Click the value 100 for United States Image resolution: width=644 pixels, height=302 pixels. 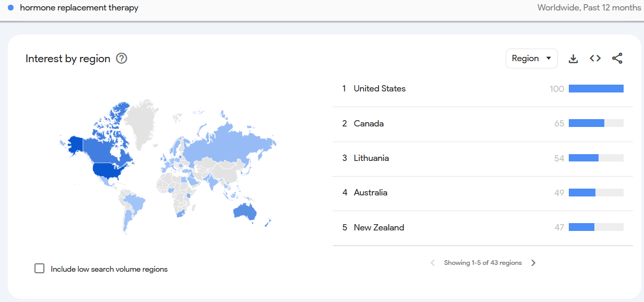coord(557,89)
